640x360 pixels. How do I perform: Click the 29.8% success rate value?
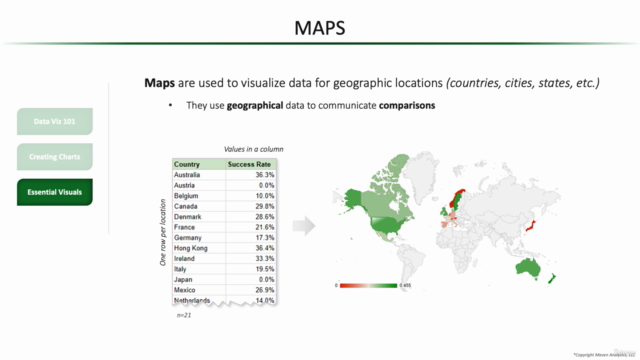265,206
